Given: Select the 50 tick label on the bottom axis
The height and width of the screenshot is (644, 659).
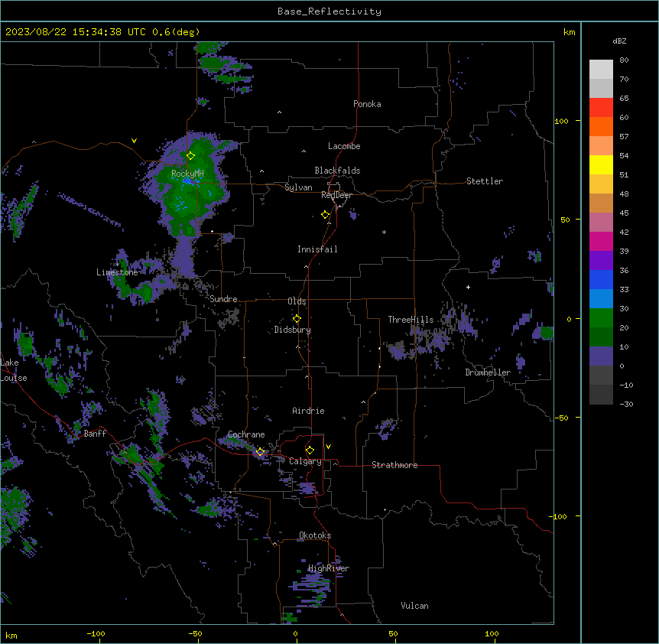Looking at the screenshot, I should pos(392,633).
